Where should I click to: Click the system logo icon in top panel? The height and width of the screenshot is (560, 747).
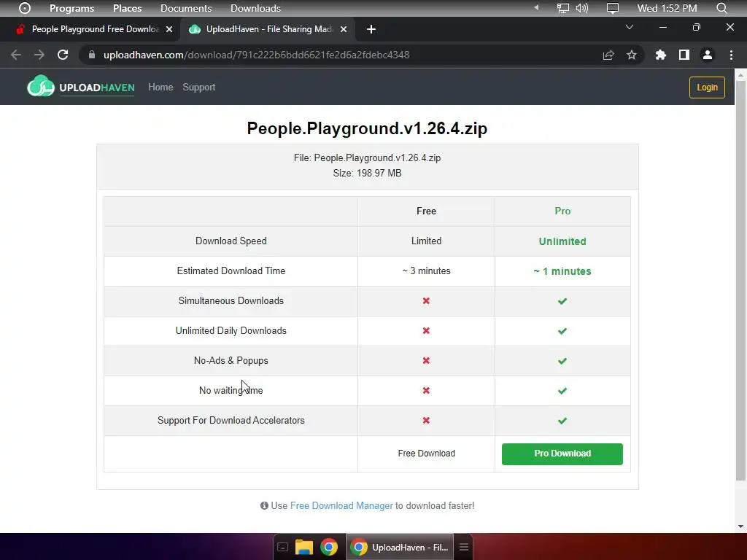click(25, 8)
